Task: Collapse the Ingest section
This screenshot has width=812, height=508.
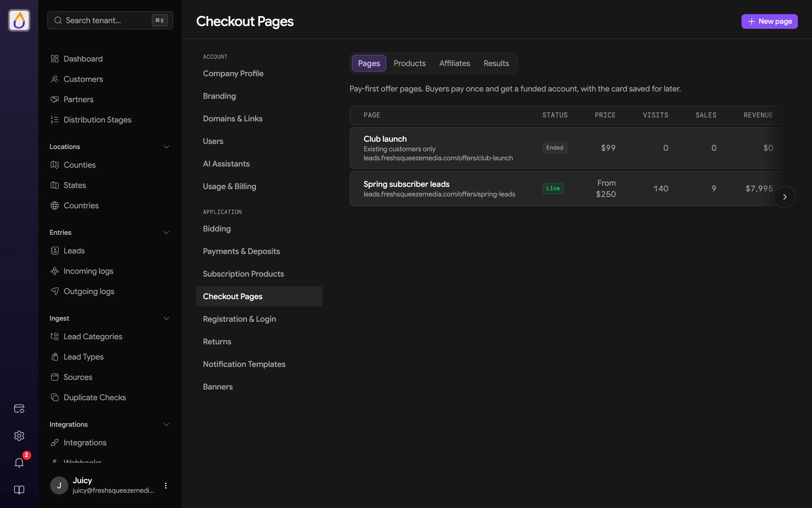Action: pyautogui.click(x=166, y=318)
